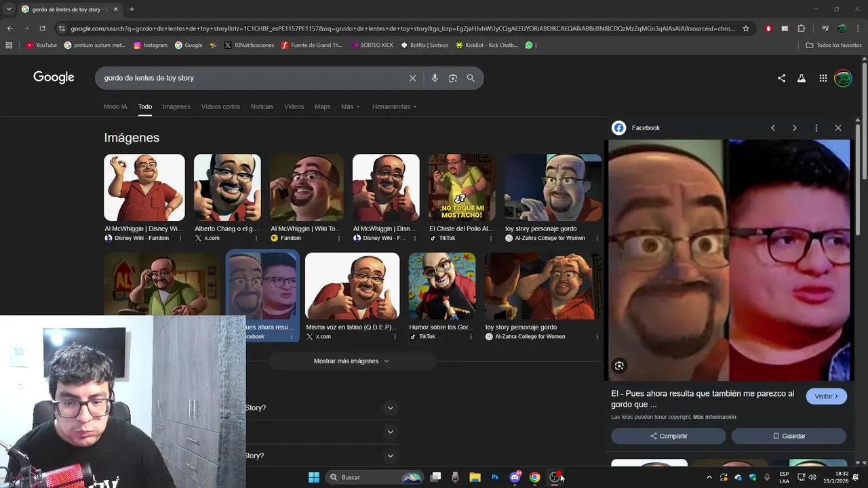Open Search Labs flask icon
868x488 pixels.
(802, 78)
